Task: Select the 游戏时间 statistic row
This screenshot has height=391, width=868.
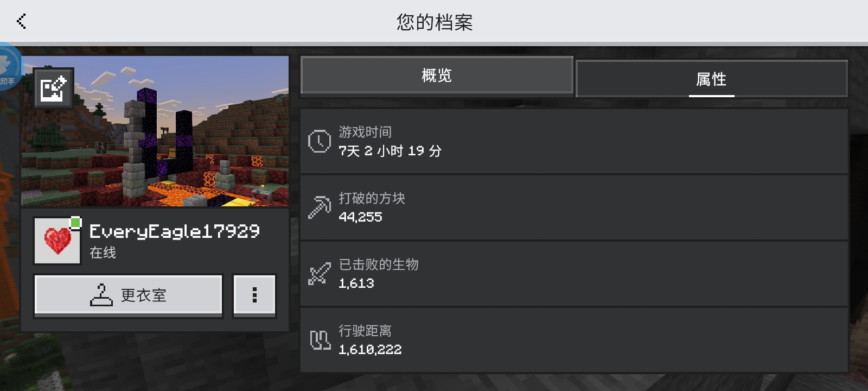Action: 574,141
